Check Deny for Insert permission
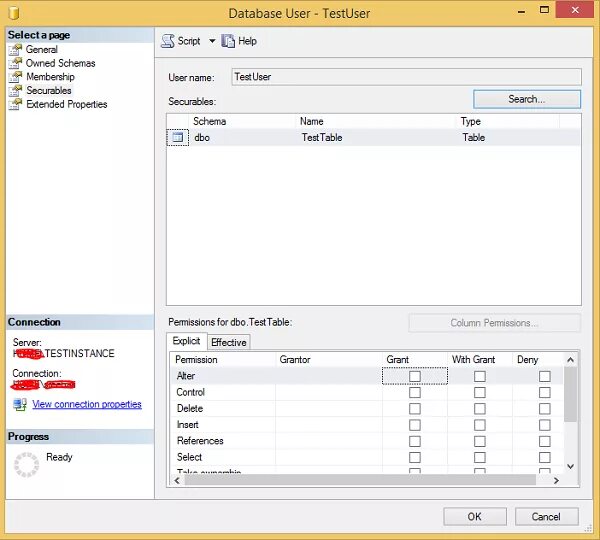600x540 pixels. (x=545, y=425)
